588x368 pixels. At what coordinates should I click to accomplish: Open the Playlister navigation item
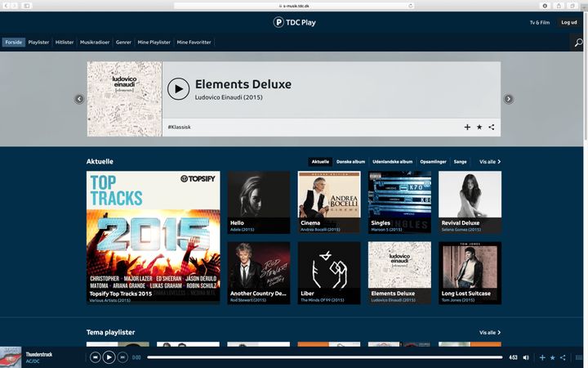pyautogui.click(x=38, y=43)
